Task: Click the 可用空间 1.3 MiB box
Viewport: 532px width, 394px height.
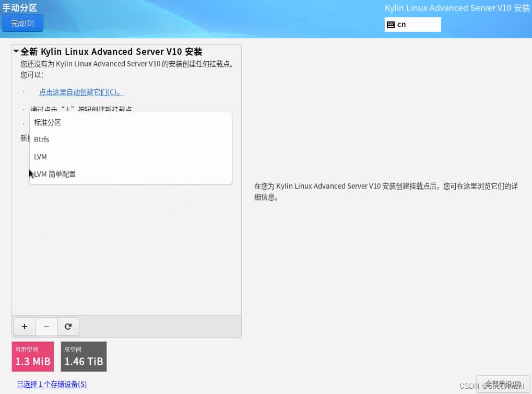Action: (33, 356)
